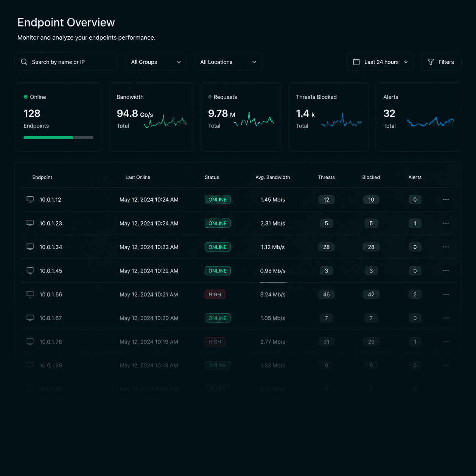Viewport: 476px width, 476px height.
Task: Click the ONLINE status badge for 10.0.1.12
Action: pyautogui.click(x=218, y=199)
